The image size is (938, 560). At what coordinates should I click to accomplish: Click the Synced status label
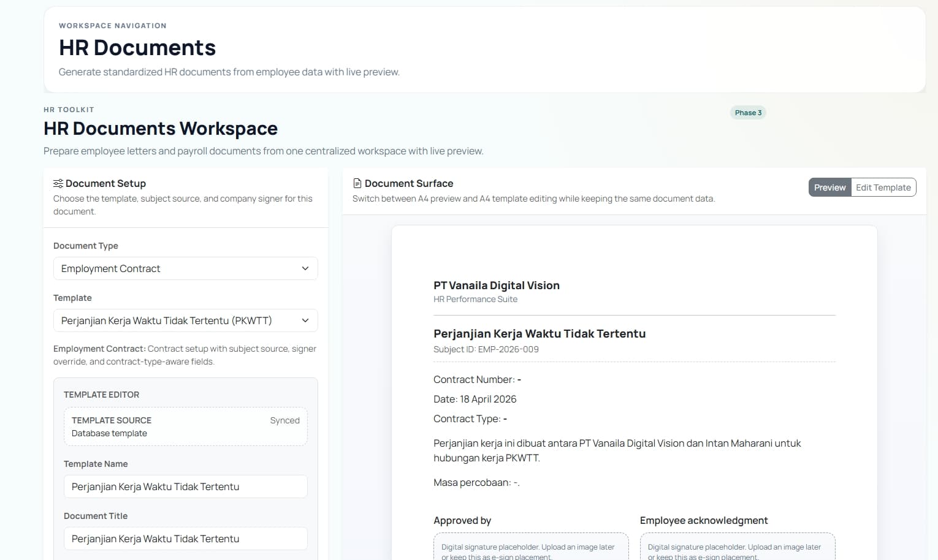click(x=284, y=420)
